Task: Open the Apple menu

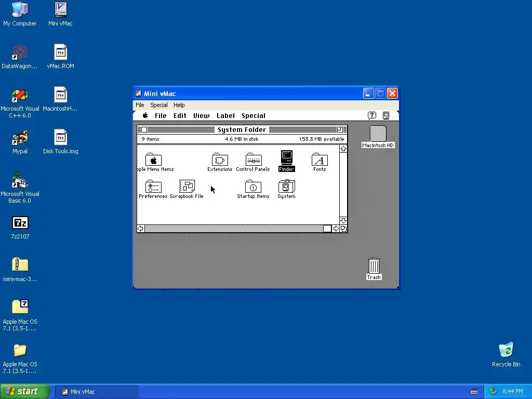Action: 145,115
